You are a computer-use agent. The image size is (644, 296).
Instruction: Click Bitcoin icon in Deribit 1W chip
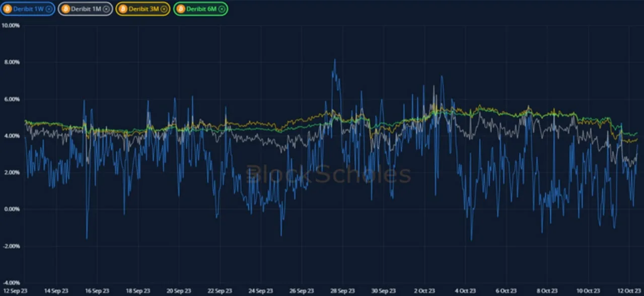click(8, 9)
